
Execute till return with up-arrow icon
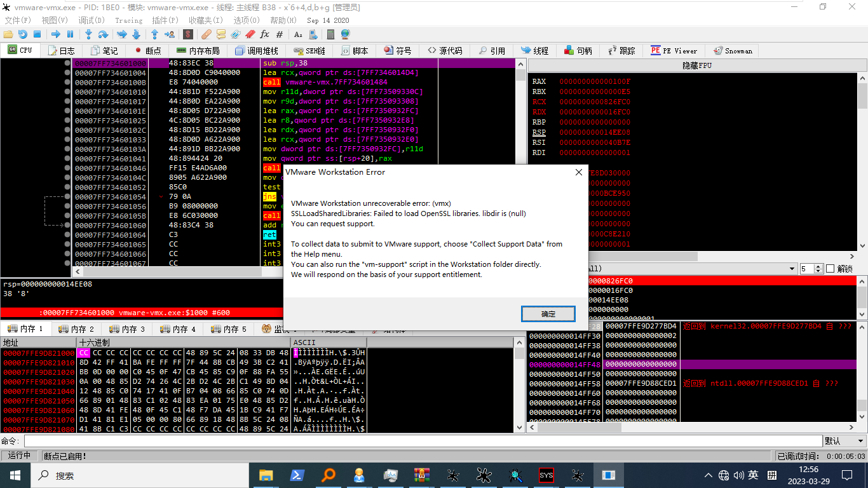click(x=155, y=34)
